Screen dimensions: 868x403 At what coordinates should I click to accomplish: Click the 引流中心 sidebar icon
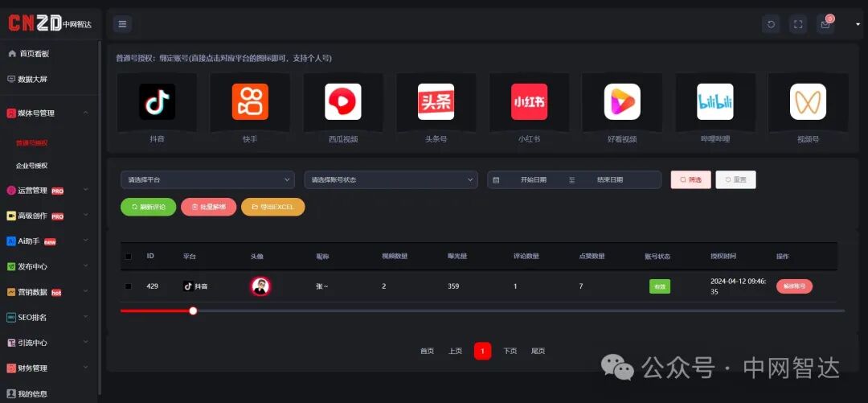coord(11,343)
